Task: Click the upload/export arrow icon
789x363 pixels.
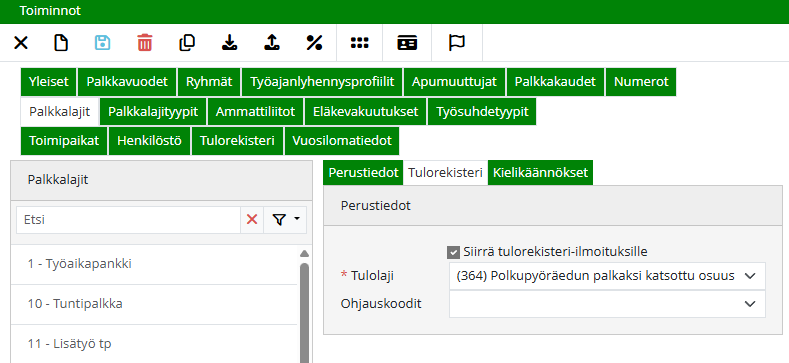Action: pyautogui.click(x=272, y=43)
